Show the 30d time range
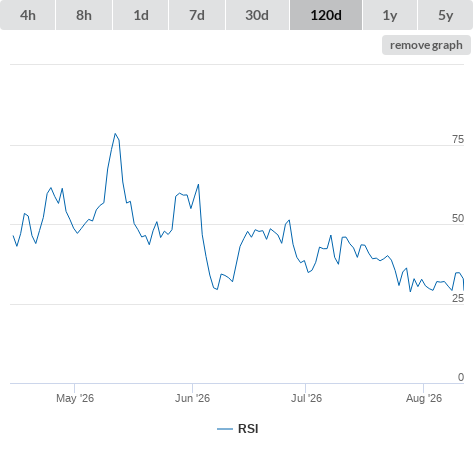The image size is (474, 455). tap(257, 15)
